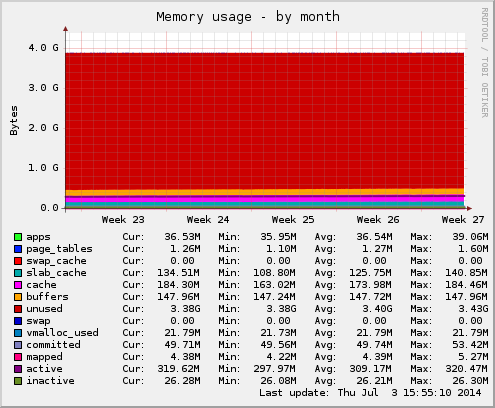Click the active current value 319.62M
This screenshot has height=408, width=495.
[x=179, y=369]
